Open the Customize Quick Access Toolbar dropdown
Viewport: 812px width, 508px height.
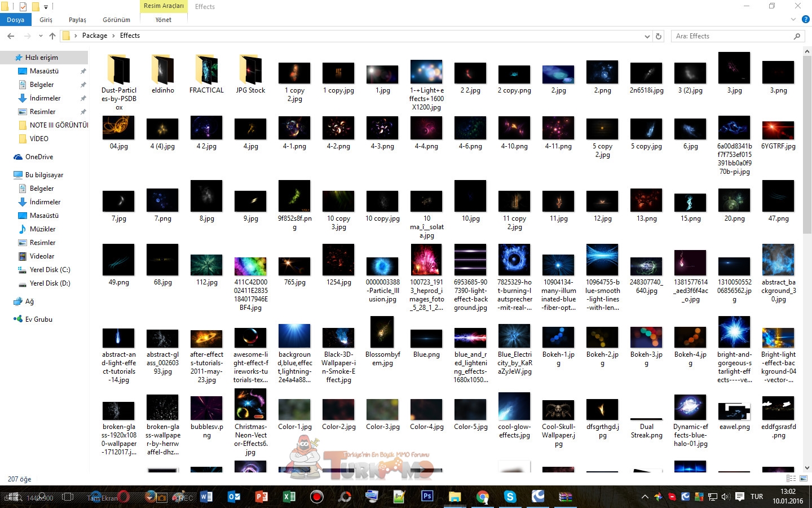[x=46, y=7]
